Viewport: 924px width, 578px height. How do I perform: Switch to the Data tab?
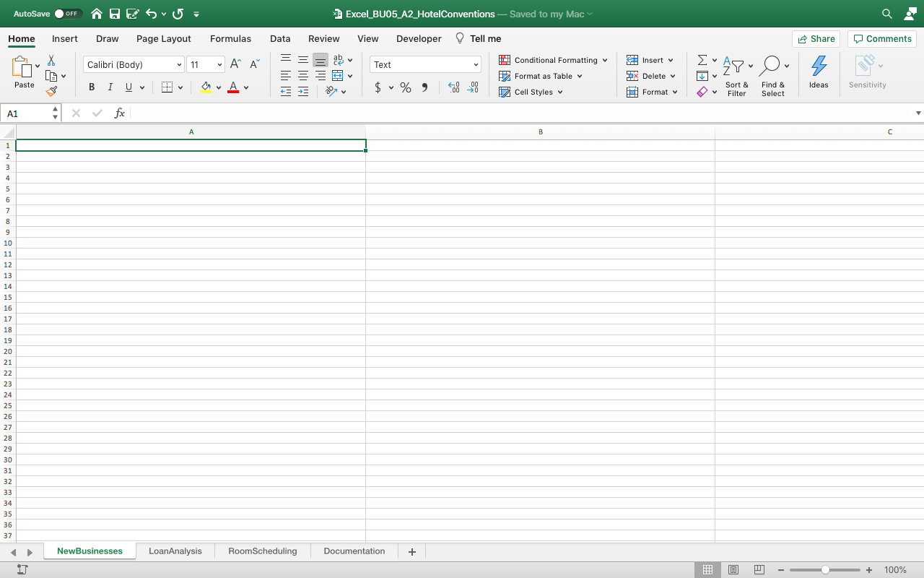point(280,39)
